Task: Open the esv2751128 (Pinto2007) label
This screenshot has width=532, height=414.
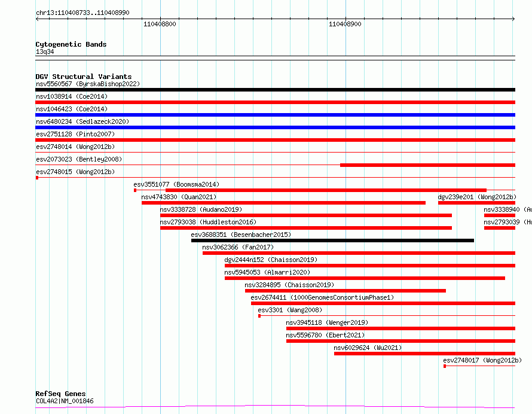Action: click(75, 134)
